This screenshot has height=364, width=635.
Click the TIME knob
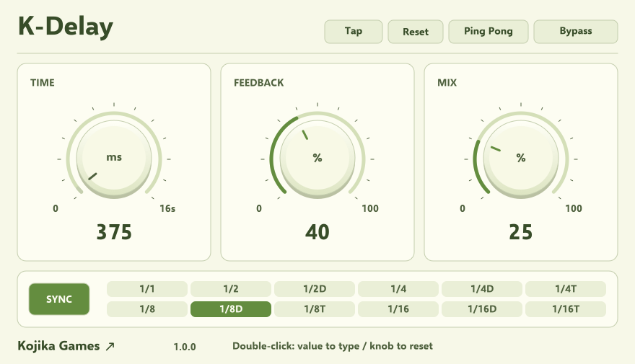(x=114, y=159)
